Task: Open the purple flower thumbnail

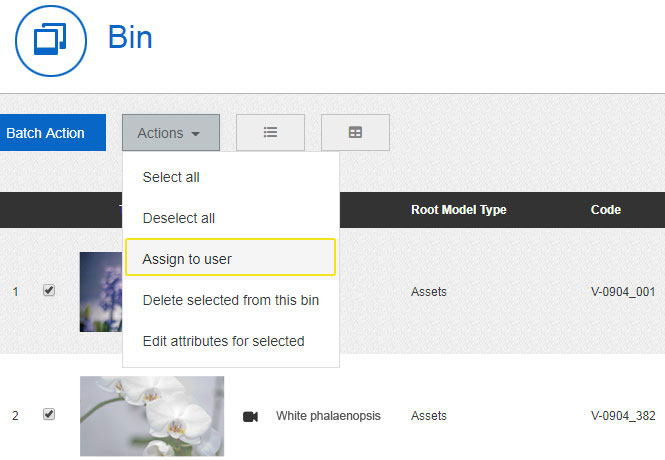Action: coord(100,291)
